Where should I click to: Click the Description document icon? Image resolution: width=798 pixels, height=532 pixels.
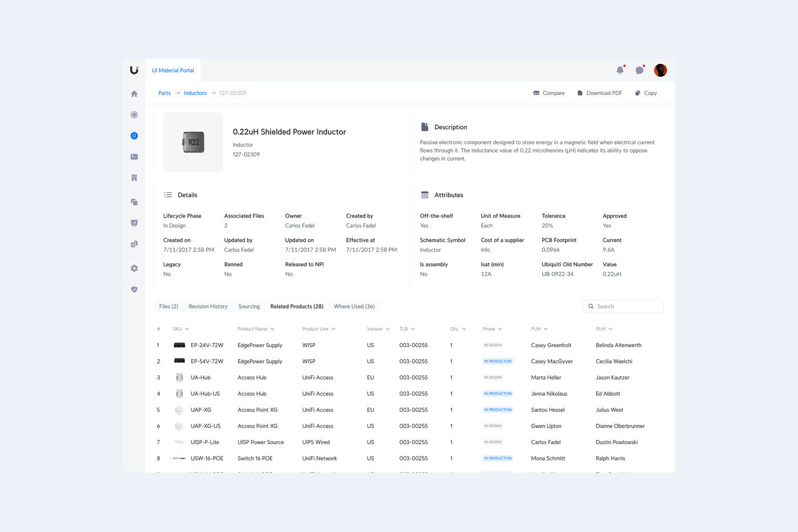(425, 127)
